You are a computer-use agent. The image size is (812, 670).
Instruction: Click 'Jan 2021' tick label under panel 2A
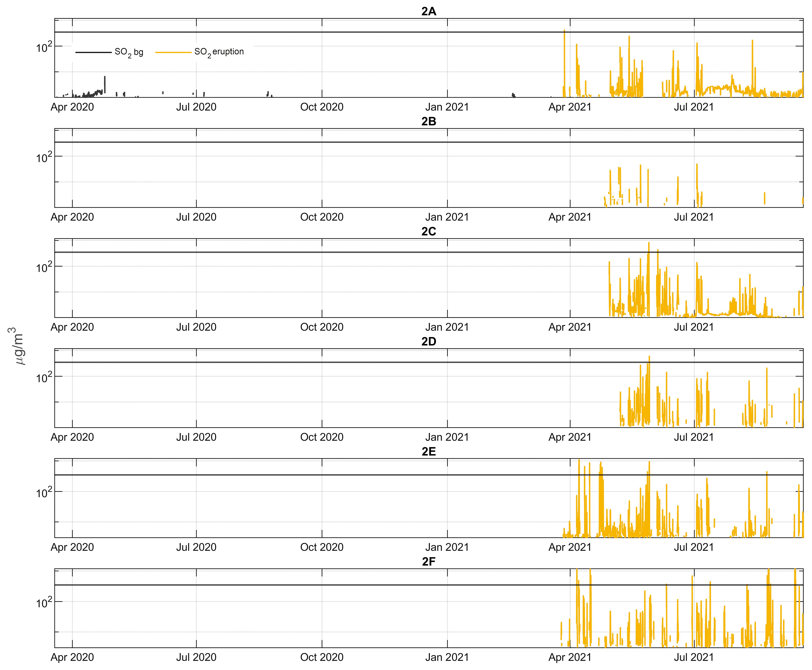[x=447, y=107]
